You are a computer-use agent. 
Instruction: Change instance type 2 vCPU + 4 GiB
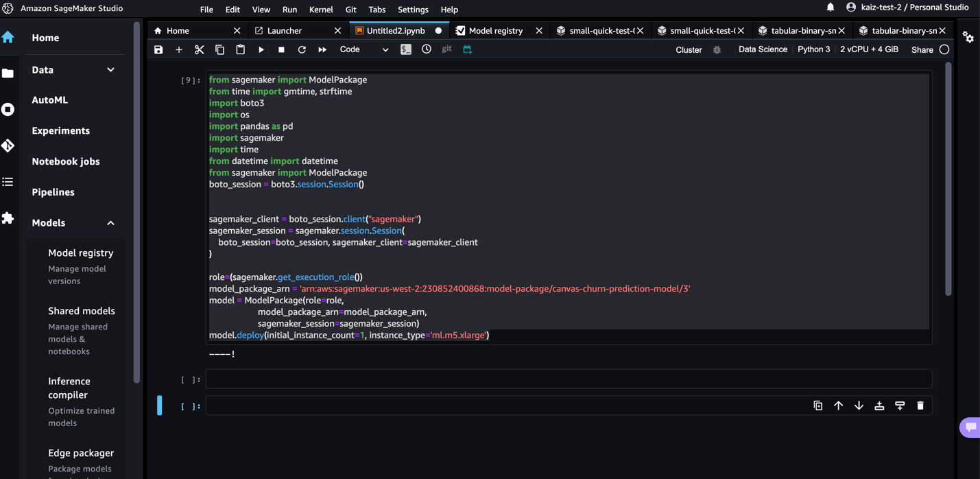pyautogui.click(x=869, y=49)
